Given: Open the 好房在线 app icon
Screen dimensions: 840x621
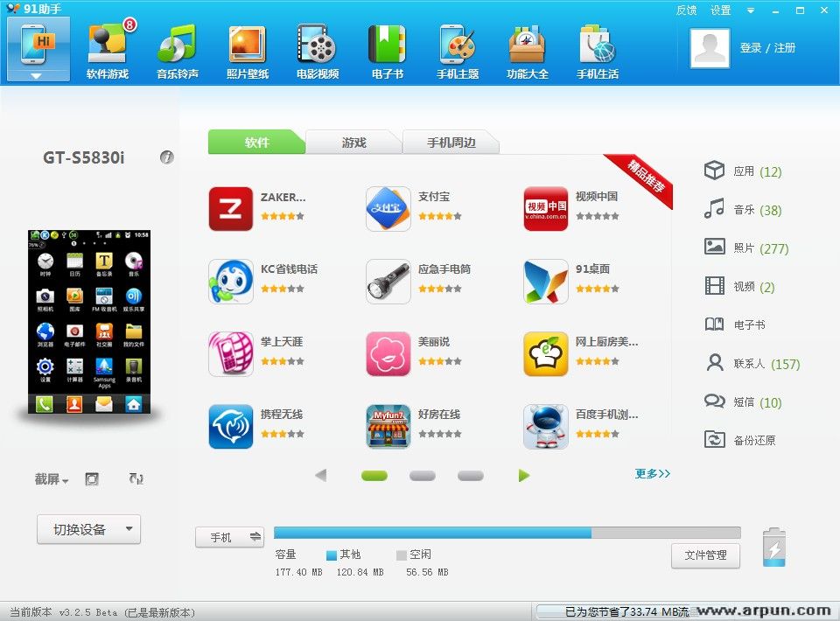Looking at the screenshot, I should pyautogui.click(x=388, y=427).
